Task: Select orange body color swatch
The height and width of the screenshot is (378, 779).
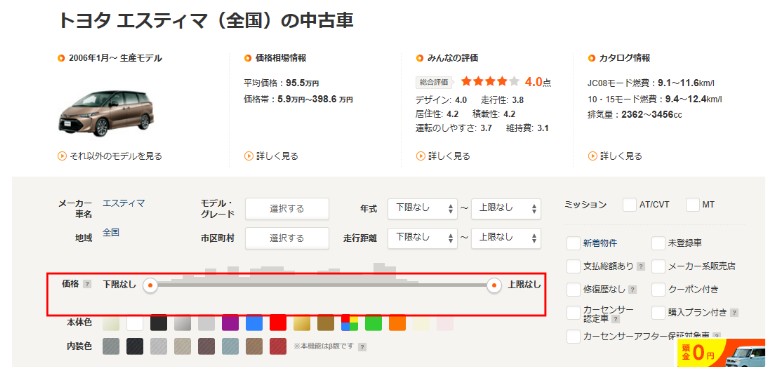Action: click(x=397, y=322)
